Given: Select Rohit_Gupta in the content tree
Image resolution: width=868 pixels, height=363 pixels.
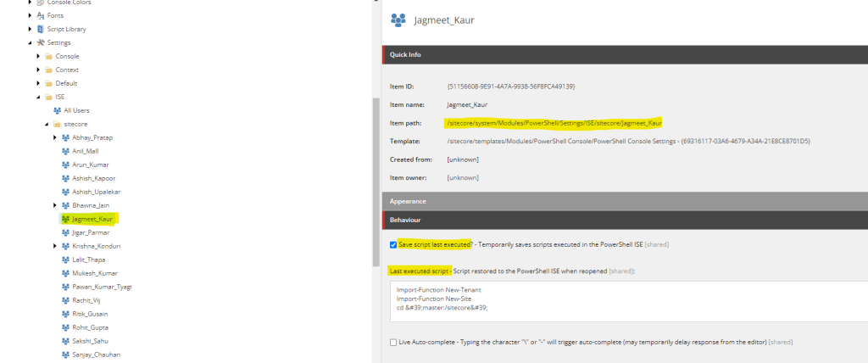Looking at the screenshot, I should pyautogui.click(x=91, y=327).
